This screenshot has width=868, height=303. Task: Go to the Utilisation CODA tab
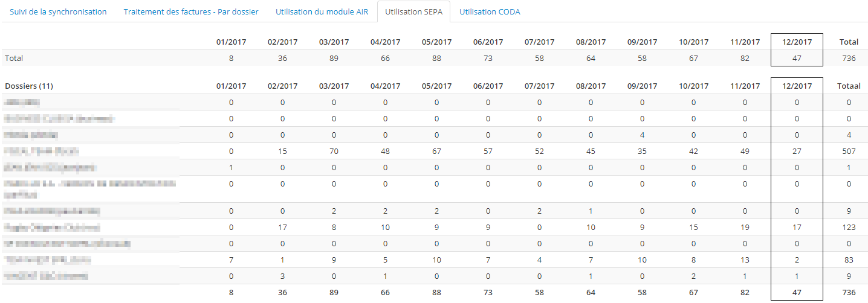tap(490, 11)
